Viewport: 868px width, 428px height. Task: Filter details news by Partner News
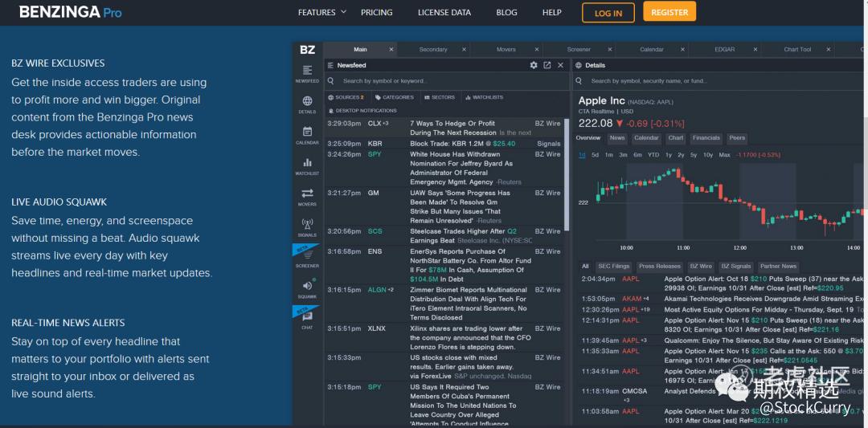click(778, 266)
